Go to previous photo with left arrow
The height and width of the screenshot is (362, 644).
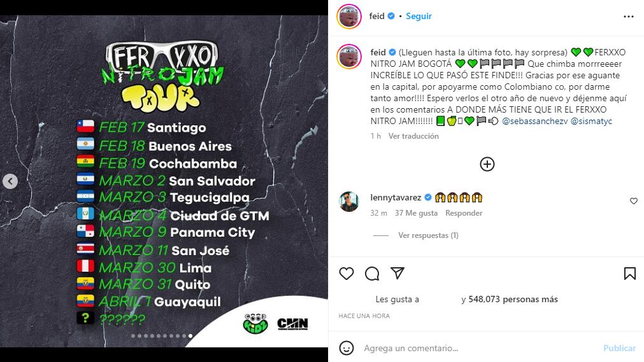click(x=10, y=181)
